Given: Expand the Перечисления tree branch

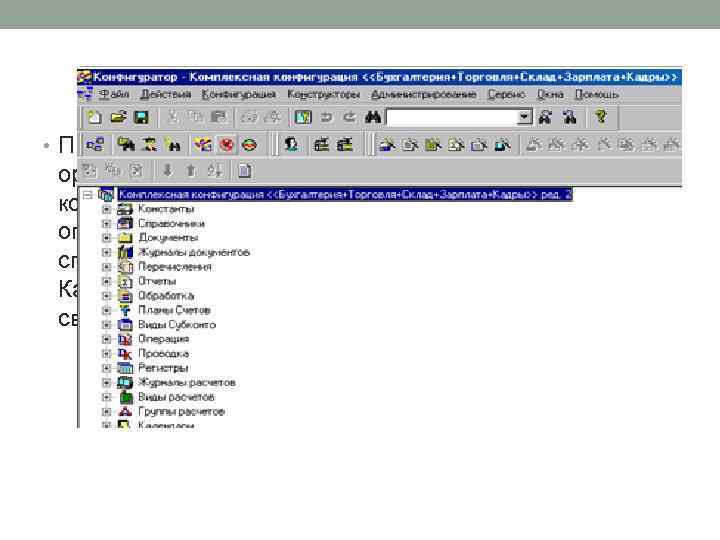Looking at the screenshot, I should (x=107, y=267).
